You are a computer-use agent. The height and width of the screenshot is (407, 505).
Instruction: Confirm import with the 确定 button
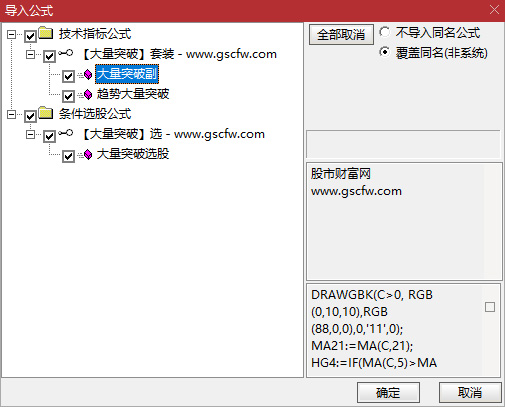pyautogui.click(x=388, y=392)
